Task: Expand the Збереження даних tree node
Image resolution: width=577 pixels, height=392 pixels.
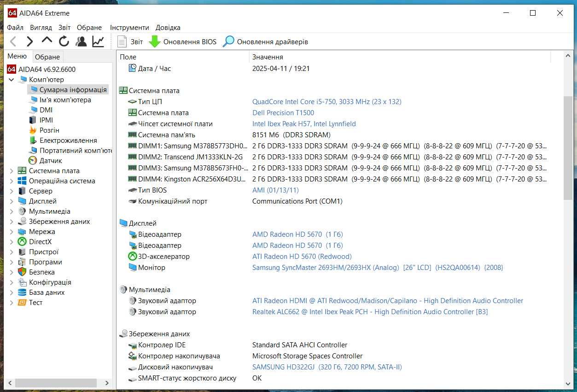Action: point(12,221)
